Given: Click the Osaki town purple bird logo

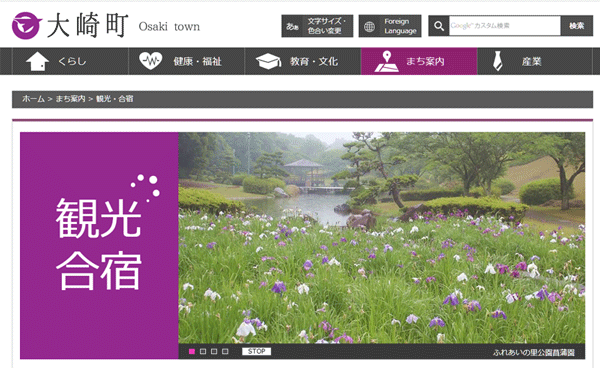Looking at the screenshot, I should point(26,26).
